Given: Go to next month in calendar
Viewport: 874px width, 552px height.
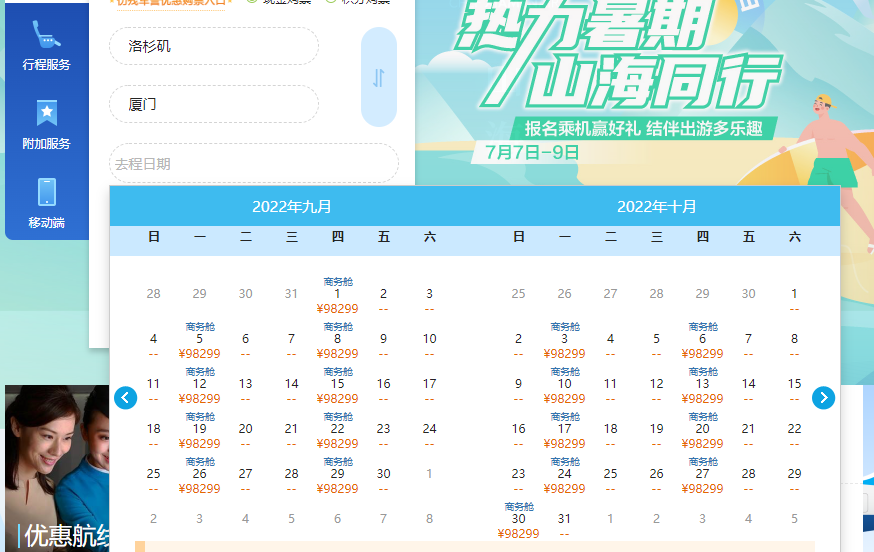Looking at the screenshot, I should pos(823,398).
